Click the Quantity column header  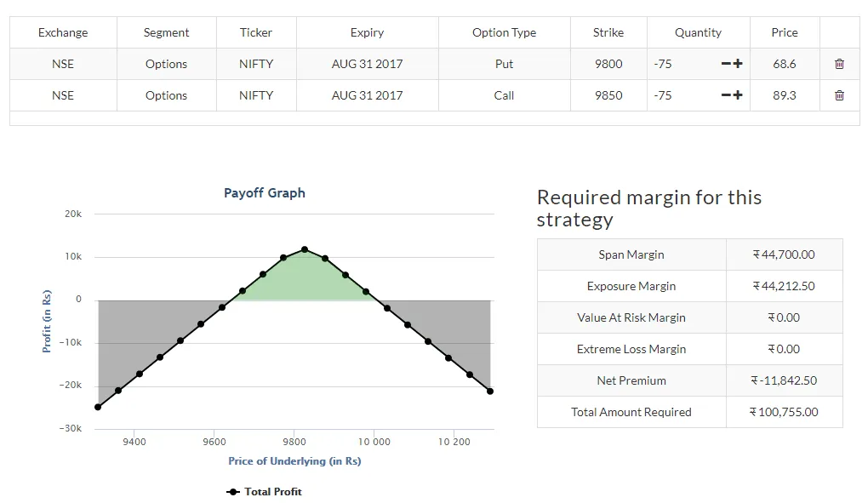698,32
